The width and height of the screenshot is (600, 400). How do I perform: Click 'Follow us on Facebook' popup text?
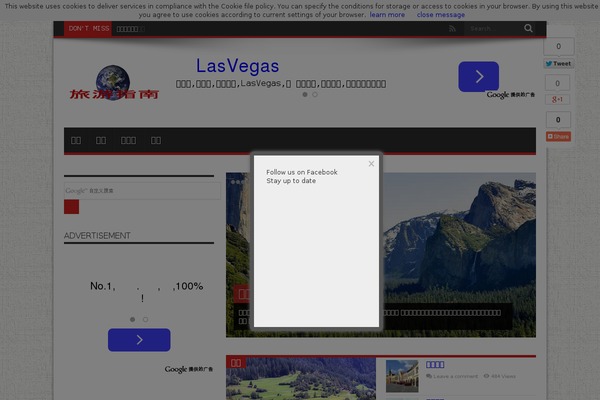(302, 172)
